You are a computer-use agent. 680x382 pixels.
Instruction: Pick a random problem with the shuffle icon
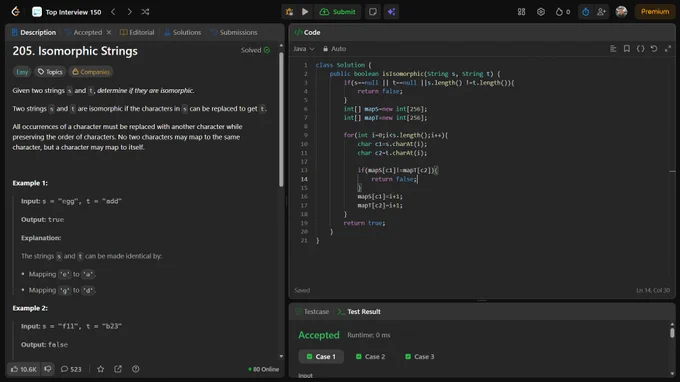pos(145,12)
